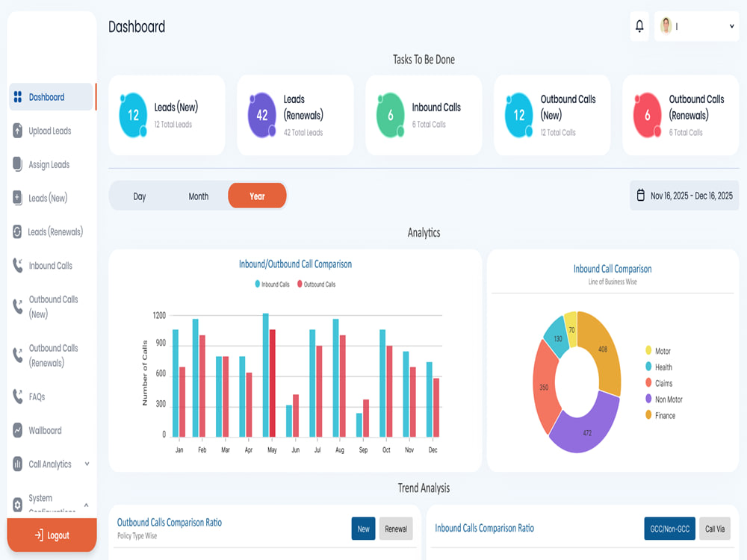The image size is (747, 560).
Task: Click the Assign Leads icon
Action: (x=17, y=164)
